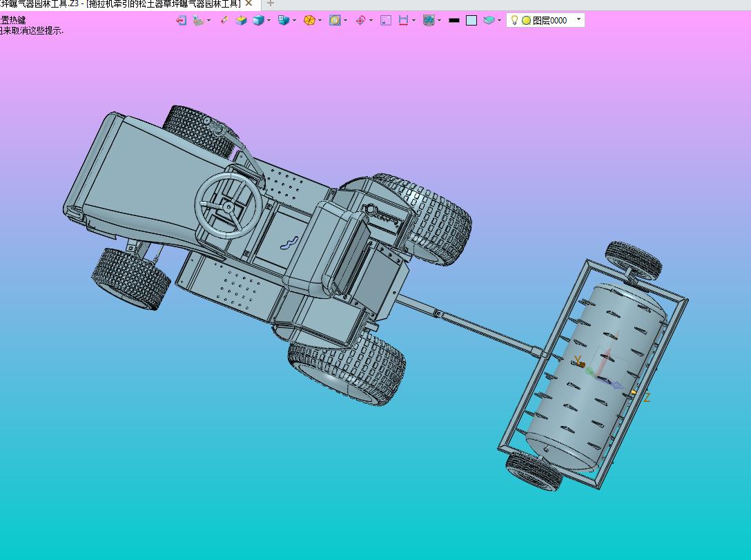This screenshot has height=560, width=751.
Task: Click the red crosshair target icon
Action: point(360,20)
